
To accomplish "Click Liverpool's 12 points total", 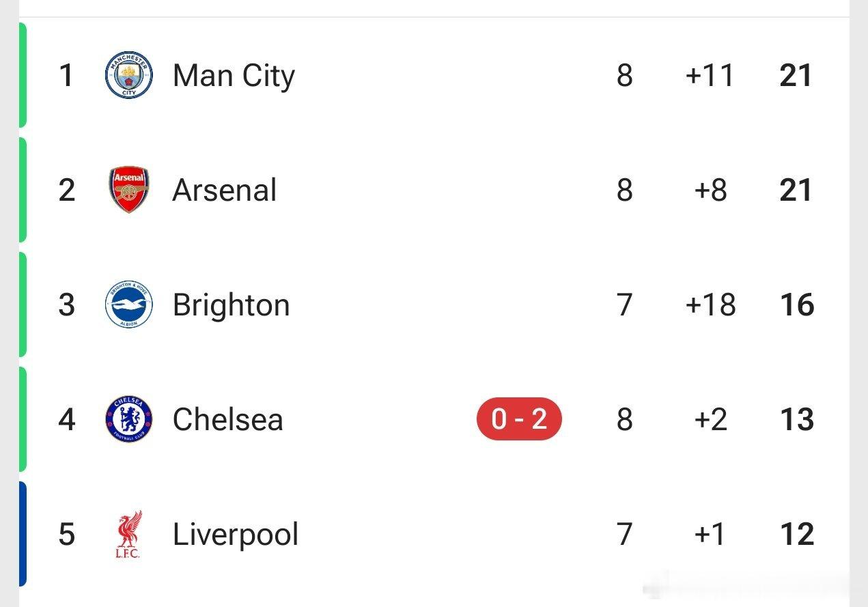I will click(x=796, y=534).
